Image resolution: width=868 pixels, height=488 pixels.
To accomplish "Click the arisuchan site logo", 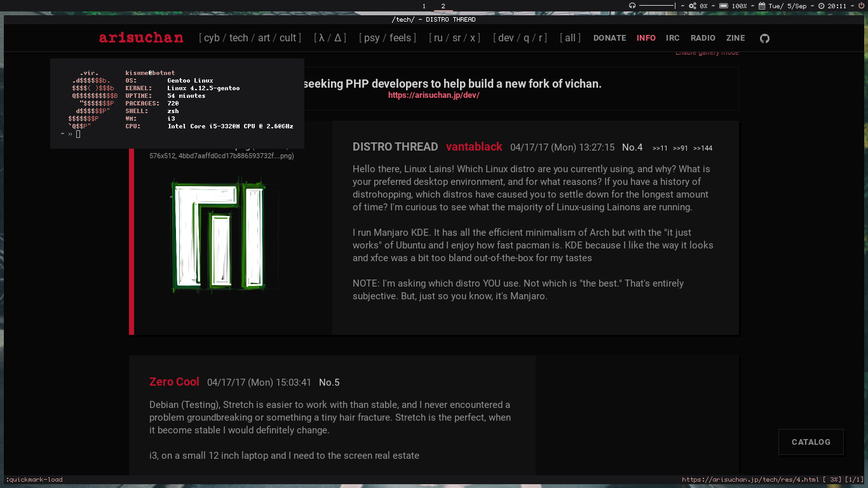I will (141, 38).
